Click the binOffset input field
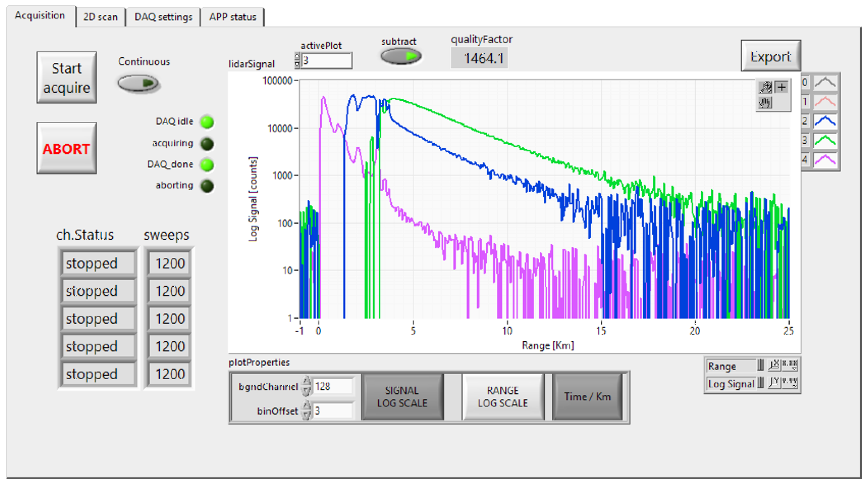Viewport: 868px width, 484px height. click(333, 411)
